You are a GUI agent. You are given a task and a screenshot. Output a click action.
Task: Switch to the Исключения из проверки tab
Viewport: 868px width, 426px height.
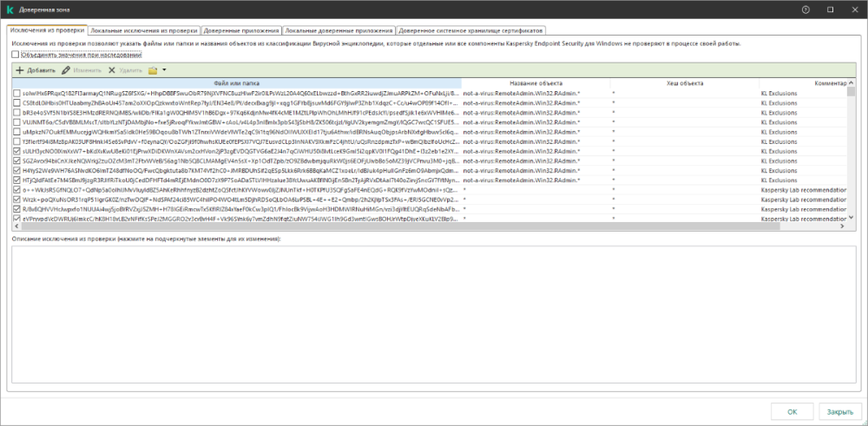(x=47, y=29)
